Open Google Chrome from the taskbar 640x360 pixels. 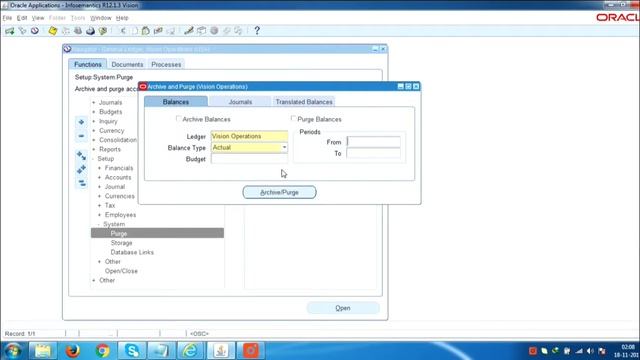pos(102,351)
